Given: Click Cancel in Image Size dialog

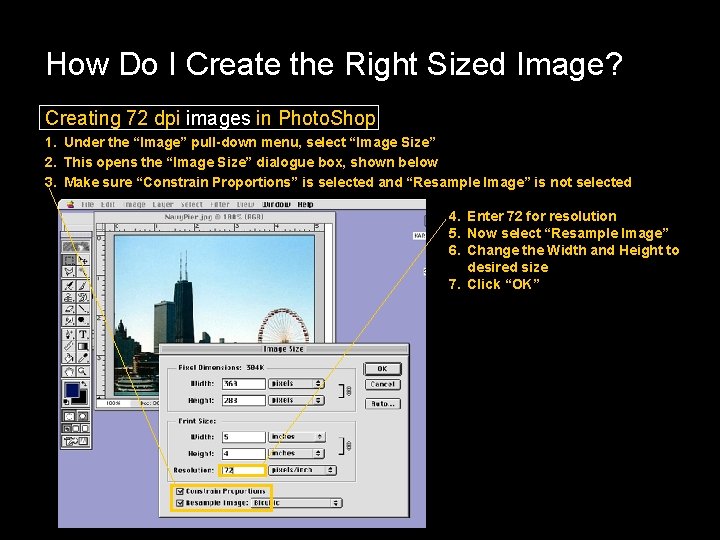Looking at the screenshot, I should tap(383, 384).
